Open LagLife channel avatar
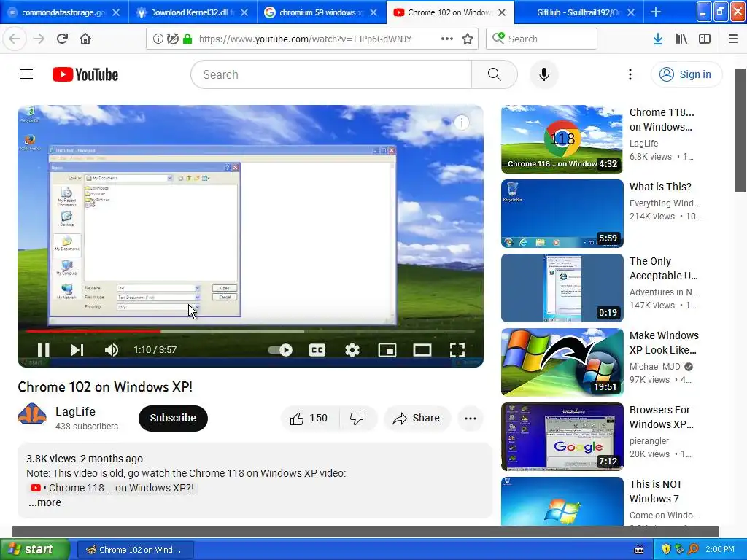 point(32,415)
